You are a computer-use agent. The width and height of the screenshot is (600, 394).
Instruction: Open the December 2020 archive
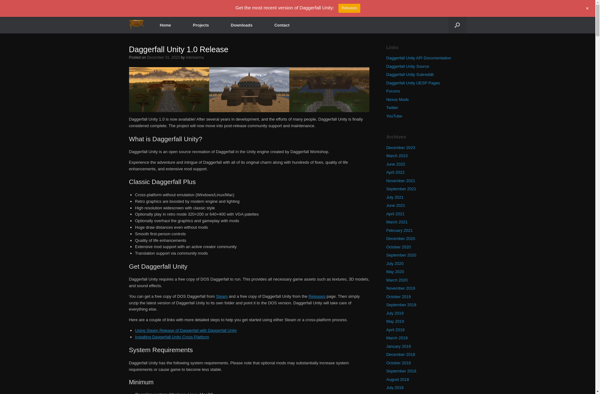(400, 239)
